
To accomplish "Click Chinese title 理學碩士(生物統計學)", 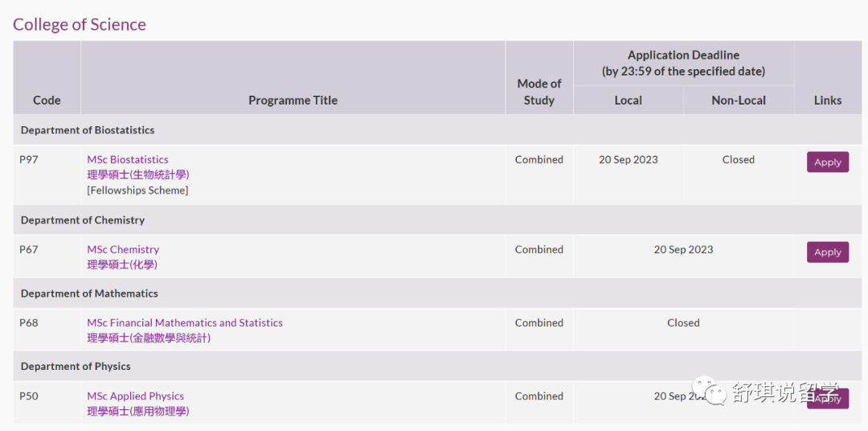I will (x=138, y=174).
